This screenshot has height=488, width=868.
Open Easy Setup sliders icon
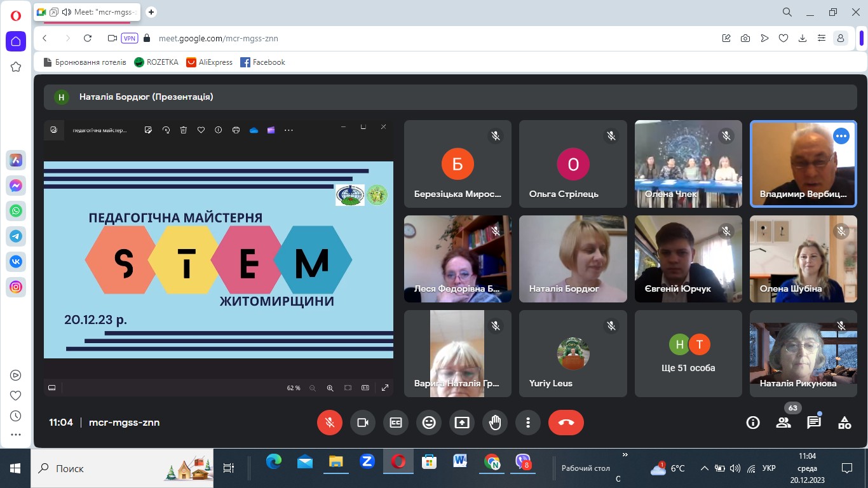822,38
